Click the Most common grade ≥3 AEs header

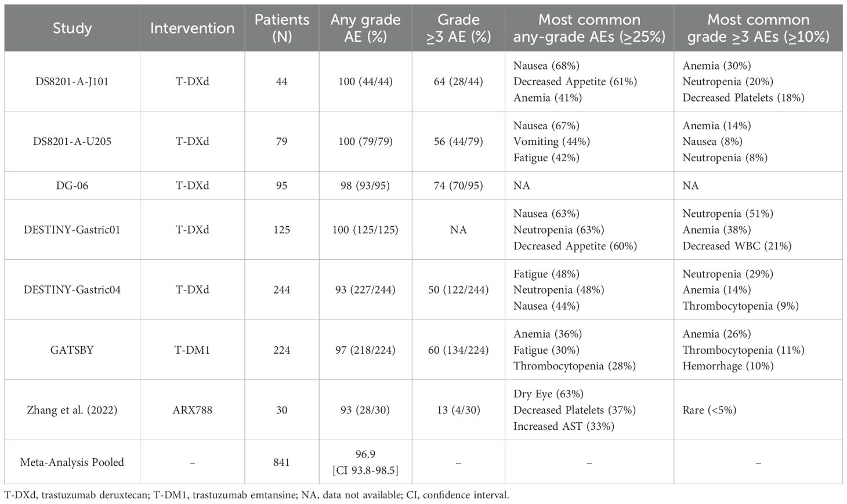tap(758, 28)
